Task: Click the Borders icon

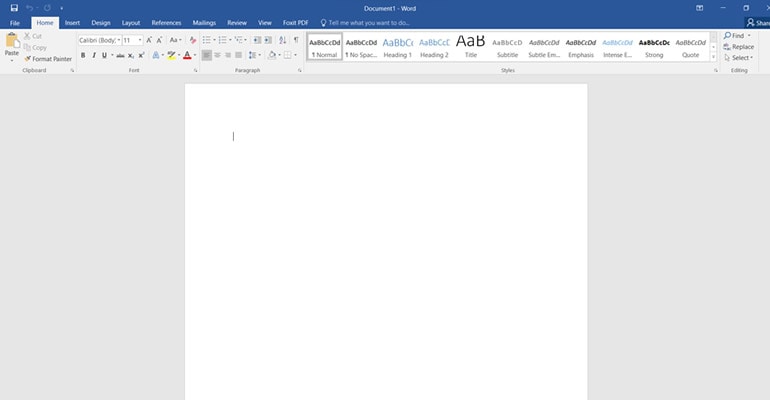Action: 288,55
